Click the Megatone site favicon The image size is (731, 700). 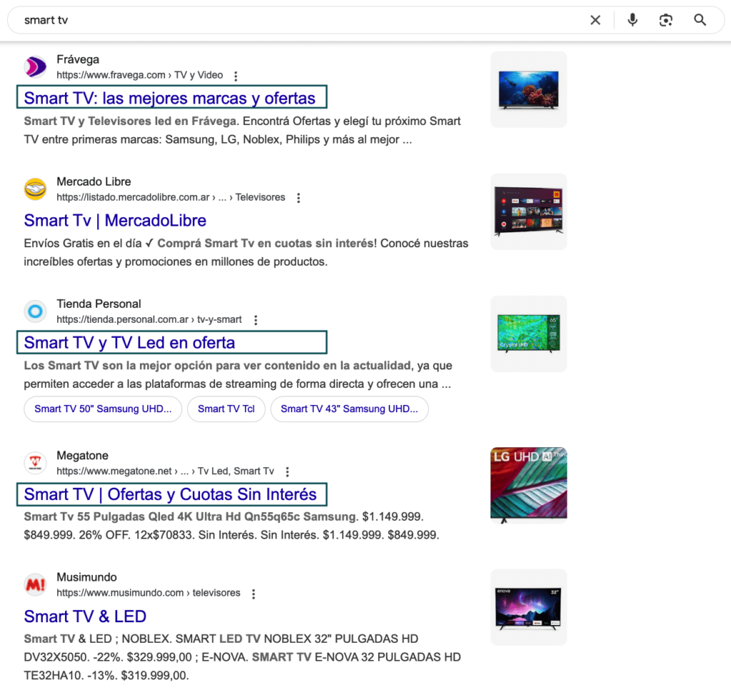tap(36, 463)
